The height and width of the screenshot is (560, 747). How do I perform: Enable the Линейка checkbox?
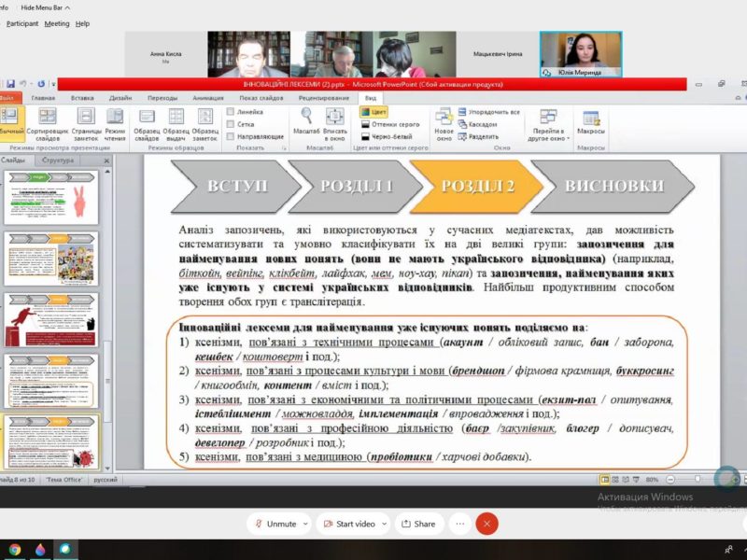231,112
